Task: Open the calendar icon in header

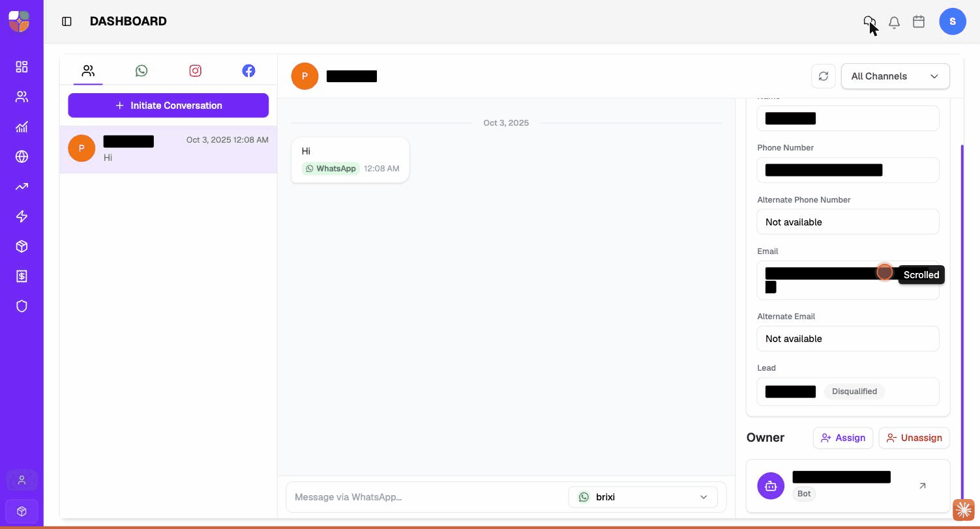Action: (919, 21)
